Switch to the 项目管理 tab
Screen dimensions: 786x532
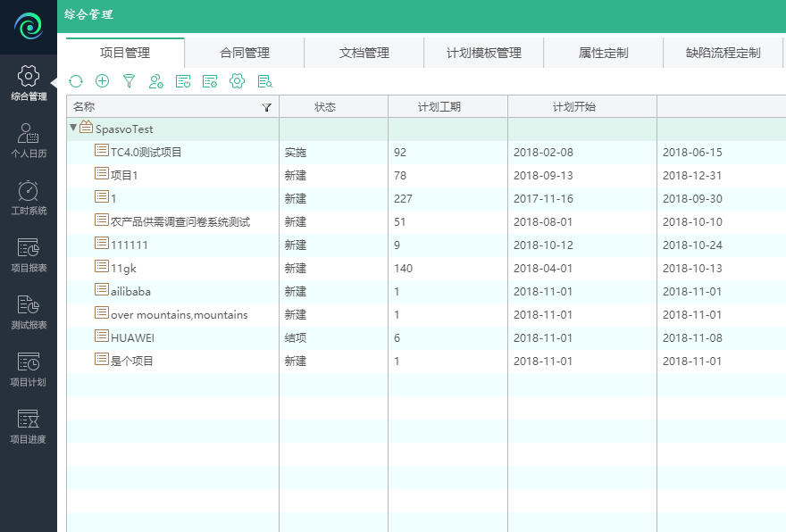point(125,53)
